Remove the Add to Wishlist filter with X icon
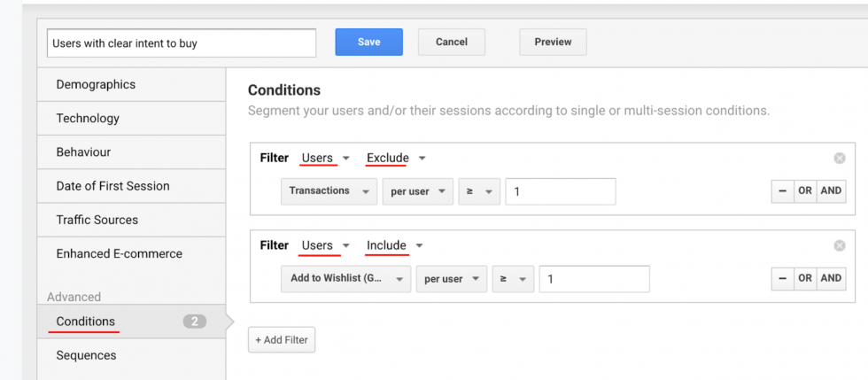 [840, 246]
